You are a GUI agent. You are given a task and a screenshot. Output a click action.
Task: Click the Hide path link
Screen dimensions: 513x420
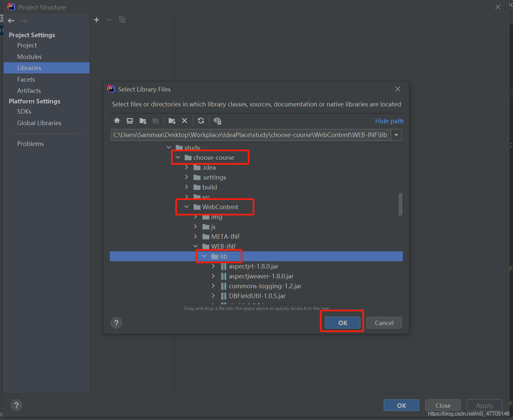(389, 121)
